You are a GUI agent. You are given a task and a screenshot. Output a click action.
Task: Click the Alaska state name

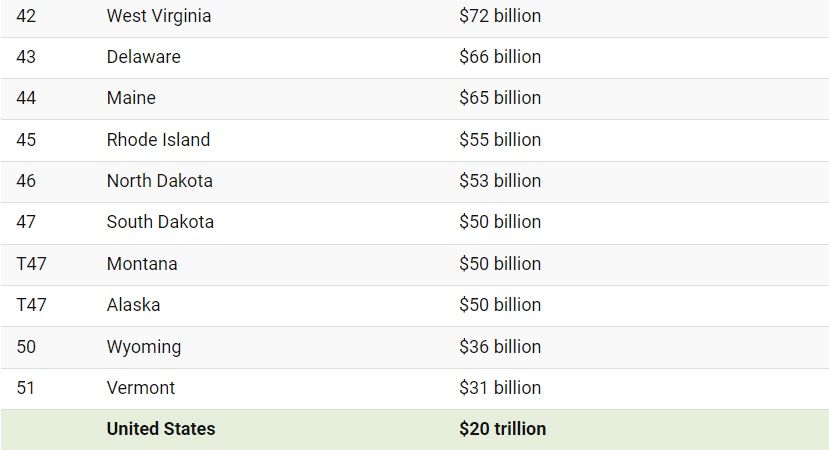pyautogui.click(x=133, y=305)
